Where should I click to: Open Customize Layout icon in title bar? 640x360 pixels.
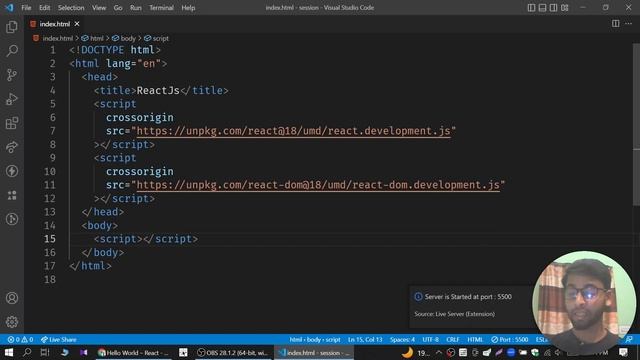pyautogui.click(x=564, y=7)
